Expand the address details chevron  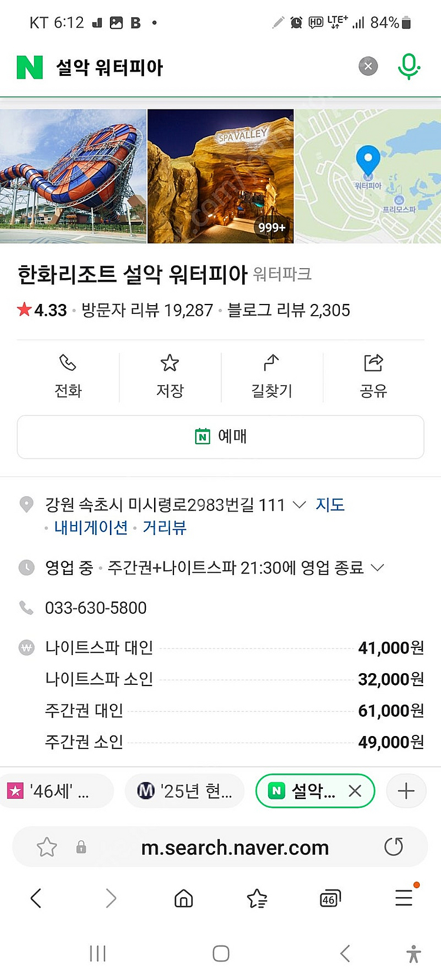pyautogui.click(x=299, y=505)
